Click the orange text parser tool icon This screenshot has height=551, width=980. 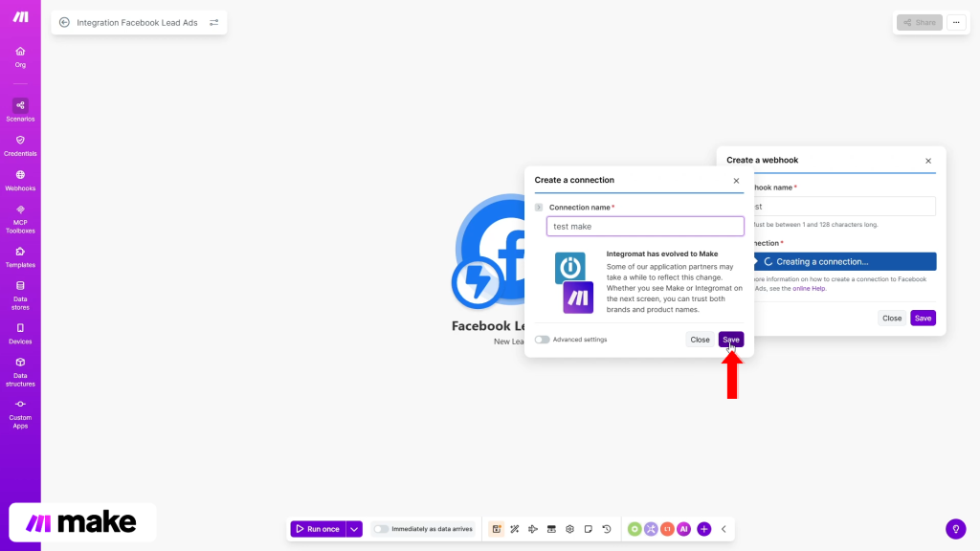667,529
